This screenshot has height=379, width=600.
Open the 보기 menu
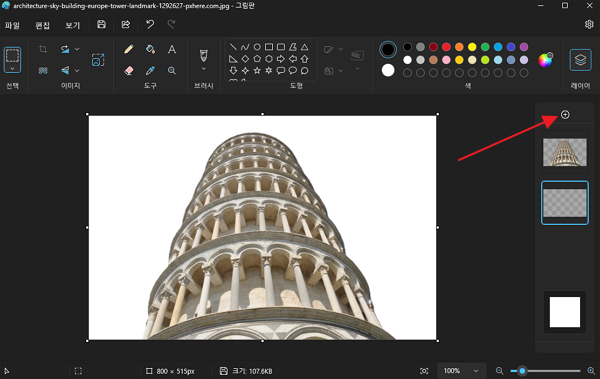(x=72, y=25)
